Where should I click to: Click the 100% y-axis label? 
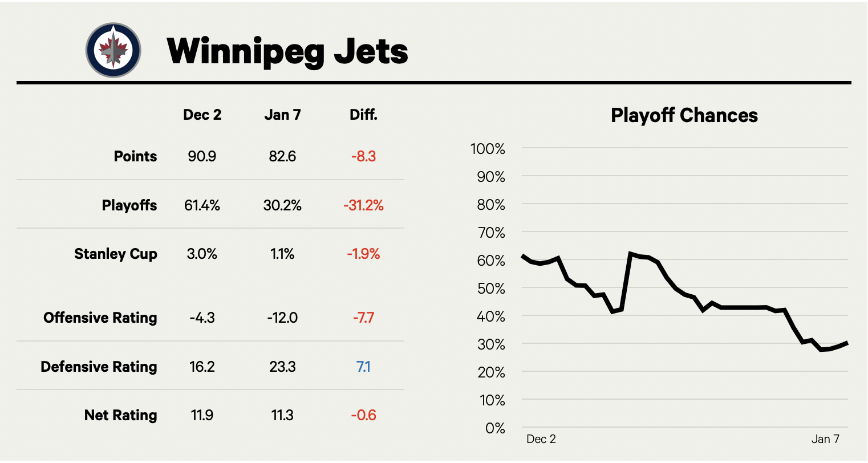488,149
